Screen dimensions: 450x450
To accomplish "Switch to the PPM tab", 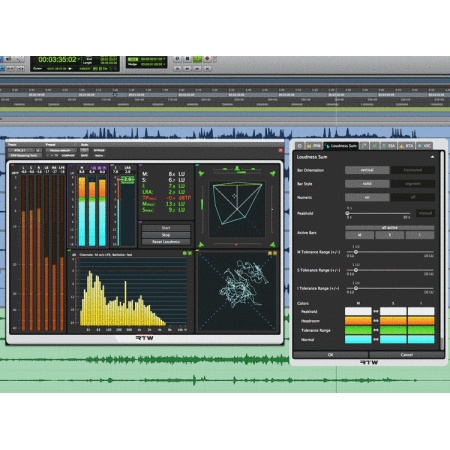I will coord(313,146).
